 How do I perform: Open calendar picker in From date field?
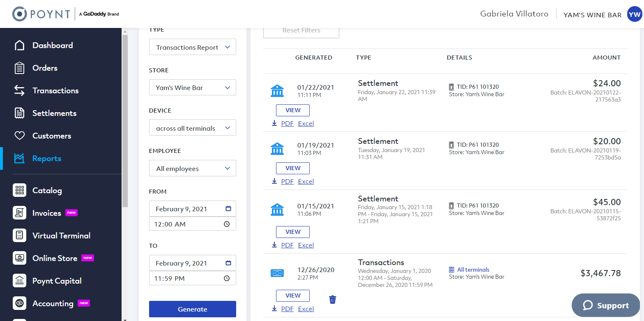tap(228, 209)
